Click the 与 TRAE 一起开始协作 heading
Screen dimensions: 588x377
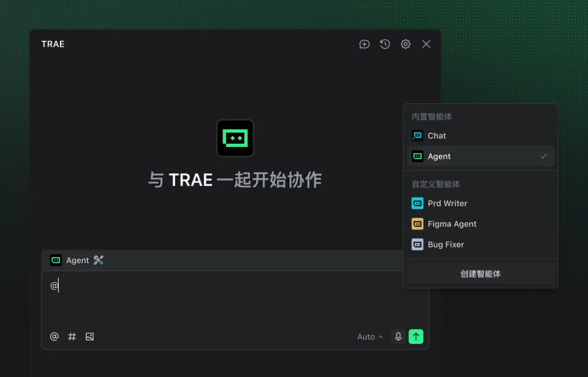(235, 180)
